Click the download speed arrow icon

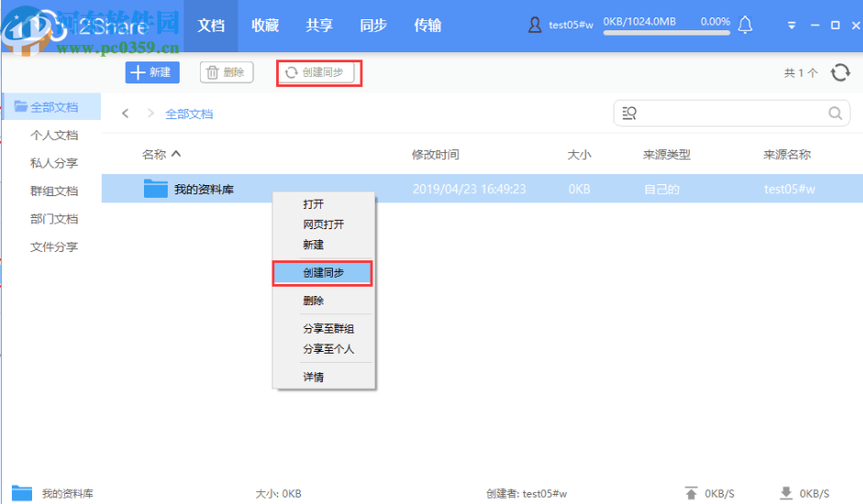tap(786, 493)
